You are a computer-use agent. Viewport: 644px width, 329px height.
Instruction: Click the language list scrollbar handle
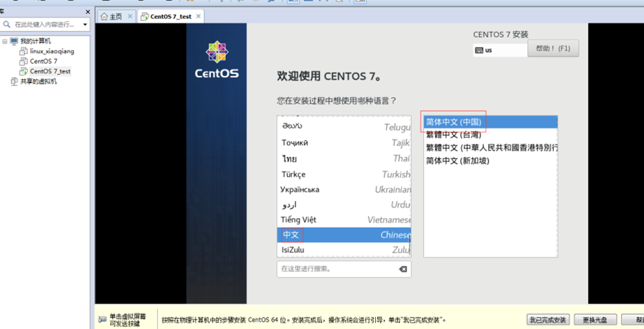pos(409,244)
